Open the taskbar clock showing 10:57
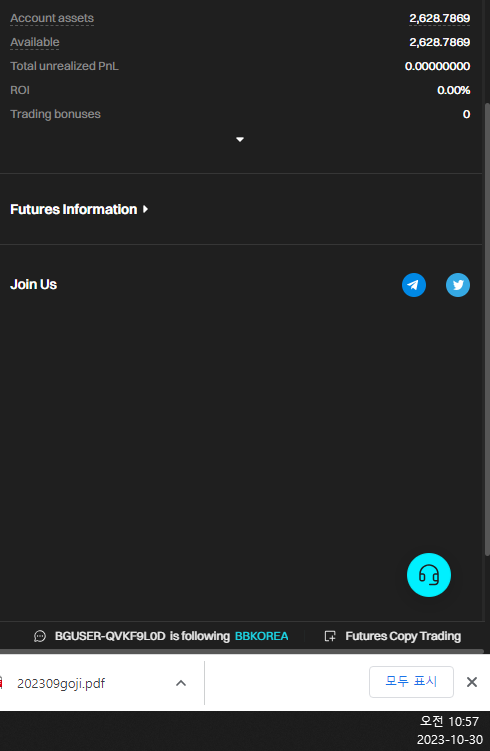 click(x=449, y=721)
